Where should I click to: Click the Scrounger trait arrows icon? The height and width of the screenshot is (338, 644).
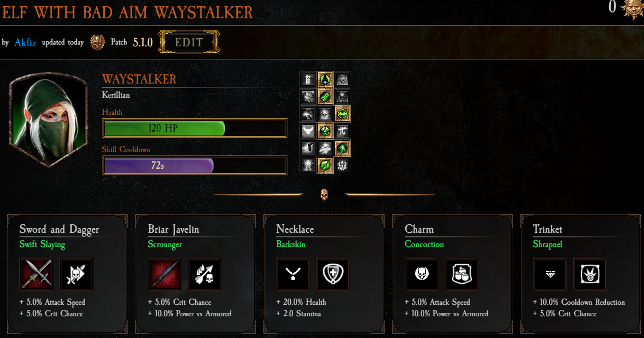tap(204, 273)
